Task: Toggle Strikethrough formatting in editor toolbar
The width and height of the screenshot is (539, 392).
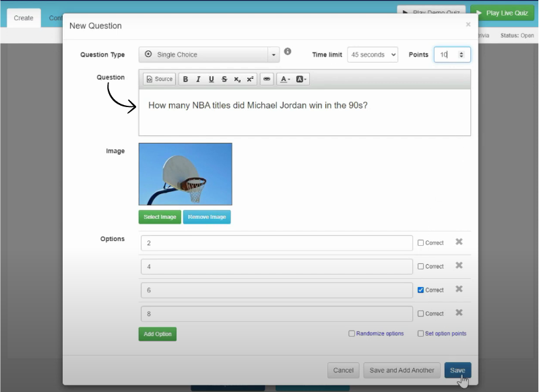Action: pyautogui.click(x=224, y=79)
